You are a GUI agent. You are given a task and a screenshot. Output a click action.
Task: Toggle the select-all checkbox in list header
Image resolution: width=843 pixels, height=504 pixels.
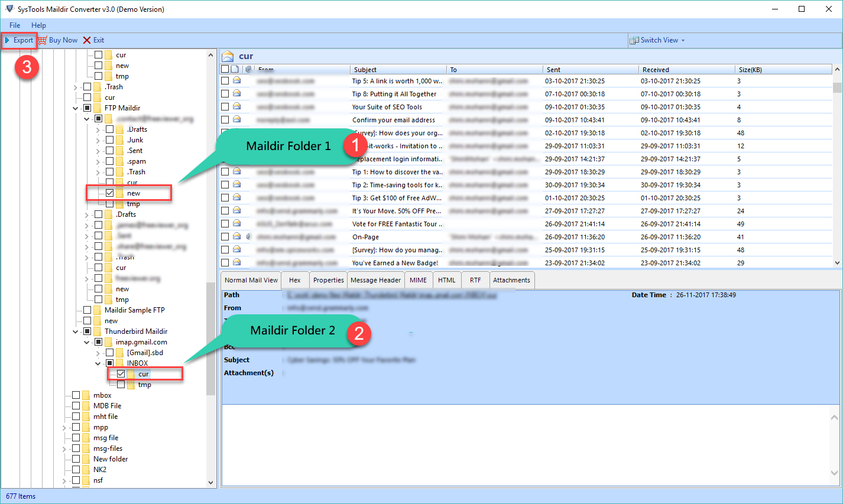[x=225, y=70]
